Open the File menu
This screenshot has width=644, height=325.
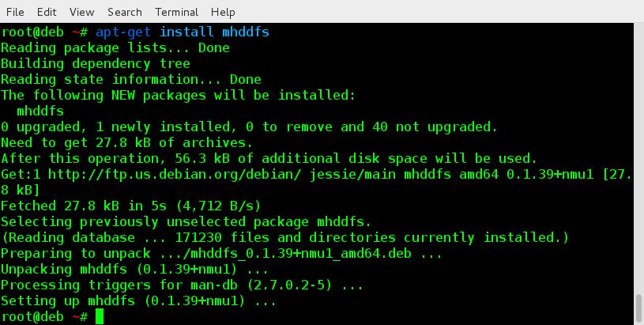point(15,12)
